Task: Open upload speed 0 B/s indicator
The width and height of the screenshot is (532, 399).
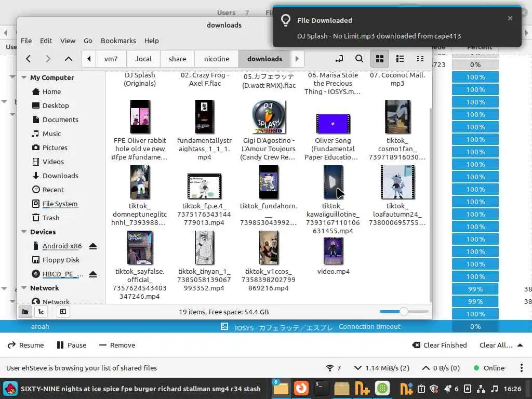Action: [441, 368]
